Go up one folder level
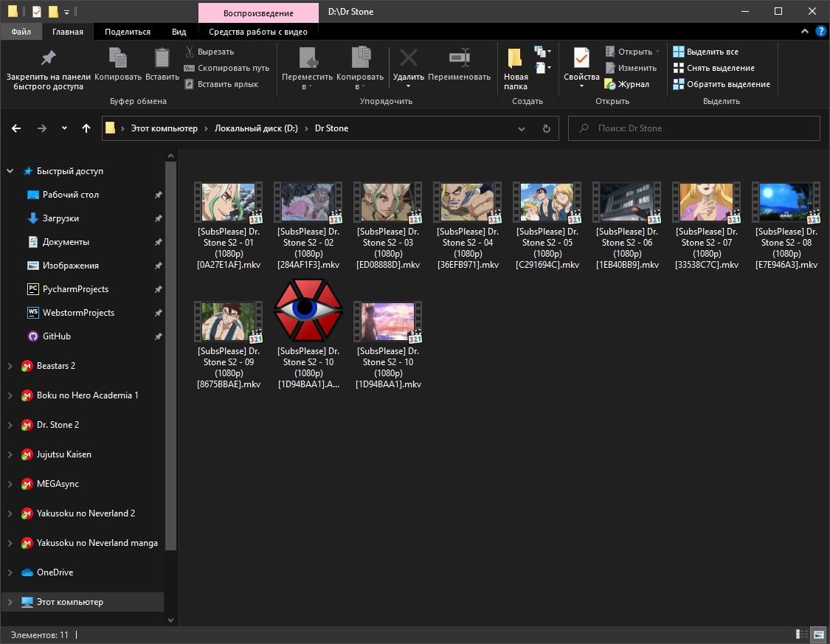 coord(86,128)
